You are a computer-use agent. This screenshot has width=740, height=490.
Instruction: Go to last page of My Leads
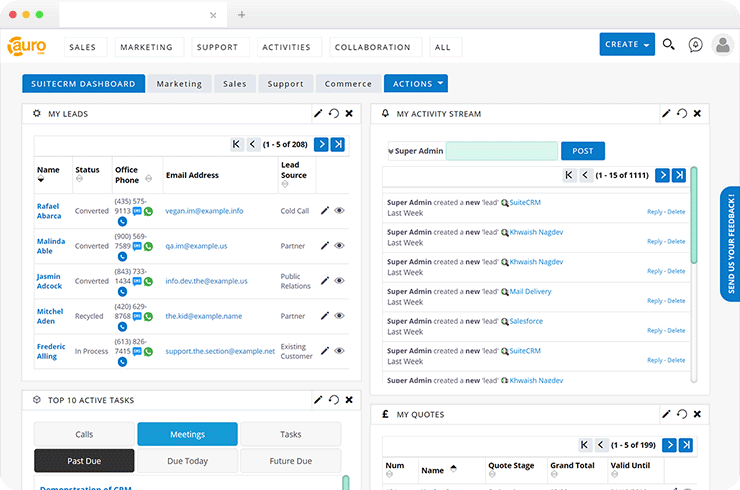click(x=338, y=144)
